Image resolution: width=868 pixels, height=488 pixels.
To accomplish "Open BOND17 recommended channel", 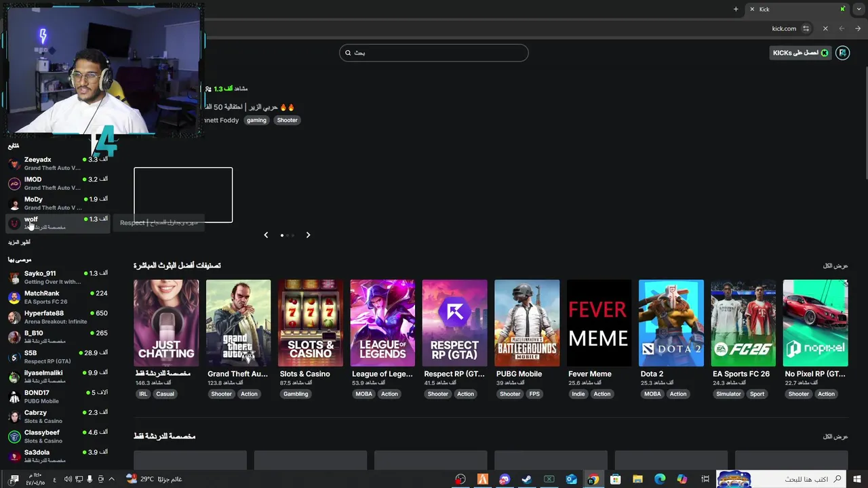I will [58, 396].
